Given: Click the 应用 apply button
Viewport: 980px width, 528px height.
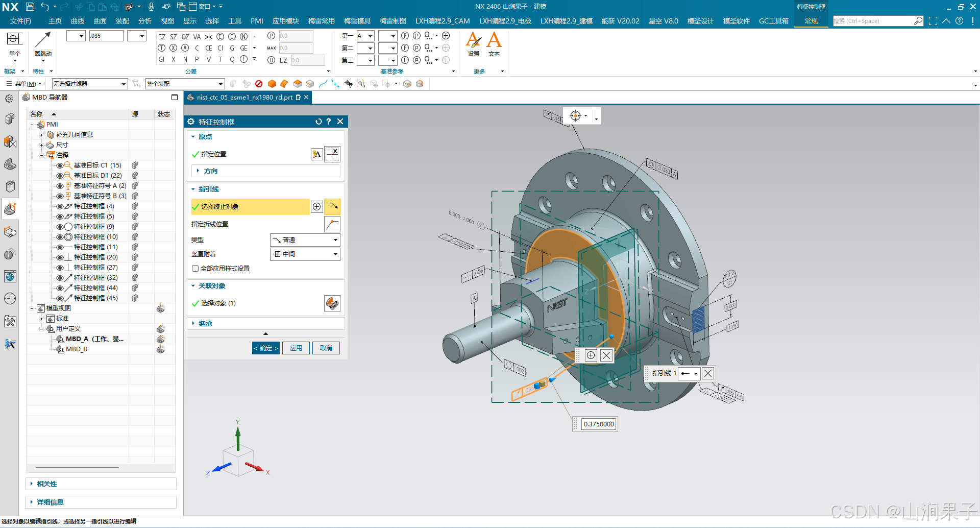Looking at the screenshot, I should pyautogui.click(x=296, y=348).
